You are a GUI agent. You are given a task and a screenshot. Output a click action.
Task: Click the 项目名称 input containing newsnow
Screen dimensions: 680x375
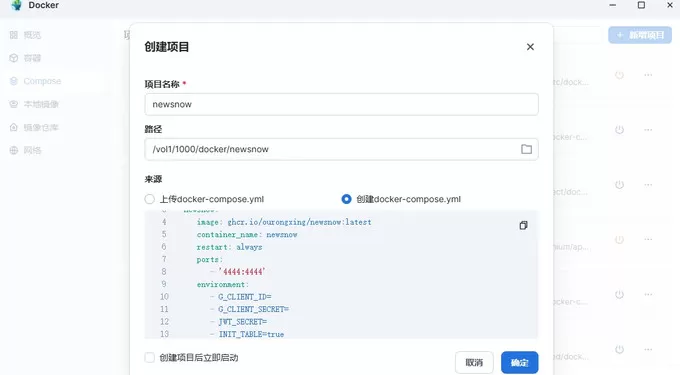pyautogui.click(x=342, y=104)
